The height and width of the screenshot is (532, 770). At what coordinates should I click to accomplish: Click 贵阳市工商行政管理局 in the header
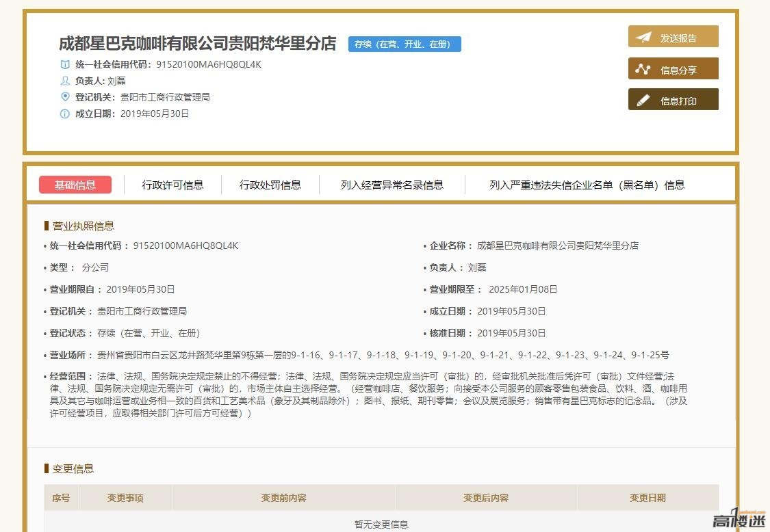165,97
